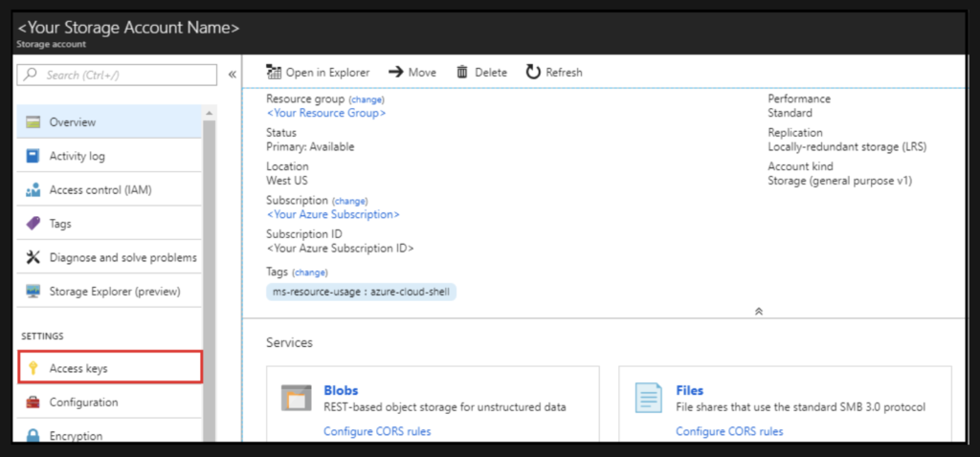Click the magnifier icon in search box
This screenshot has height=457, width=980.
(x=30, y=75)
